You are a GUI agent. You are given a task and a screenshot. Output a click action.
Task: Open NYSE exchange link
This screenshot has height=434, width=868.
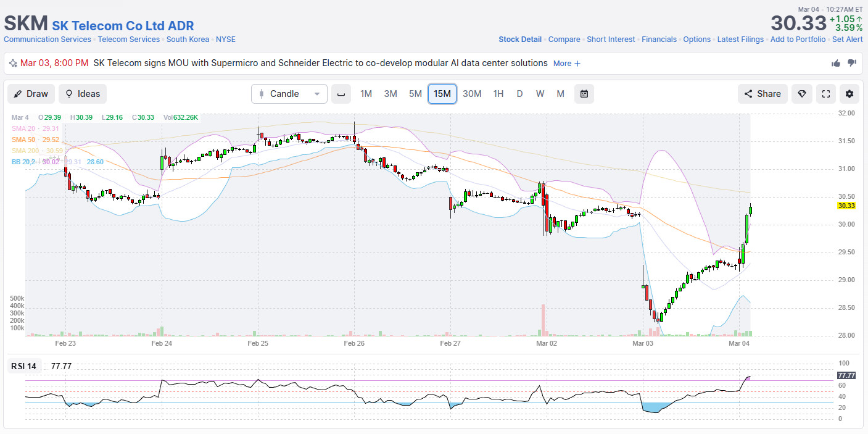[226, 40]
